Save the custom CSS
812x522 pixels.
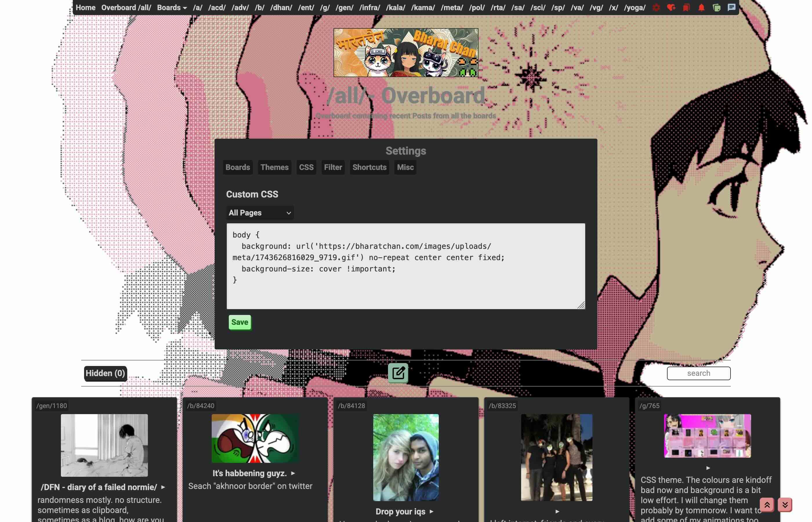(x=240, y=322)
